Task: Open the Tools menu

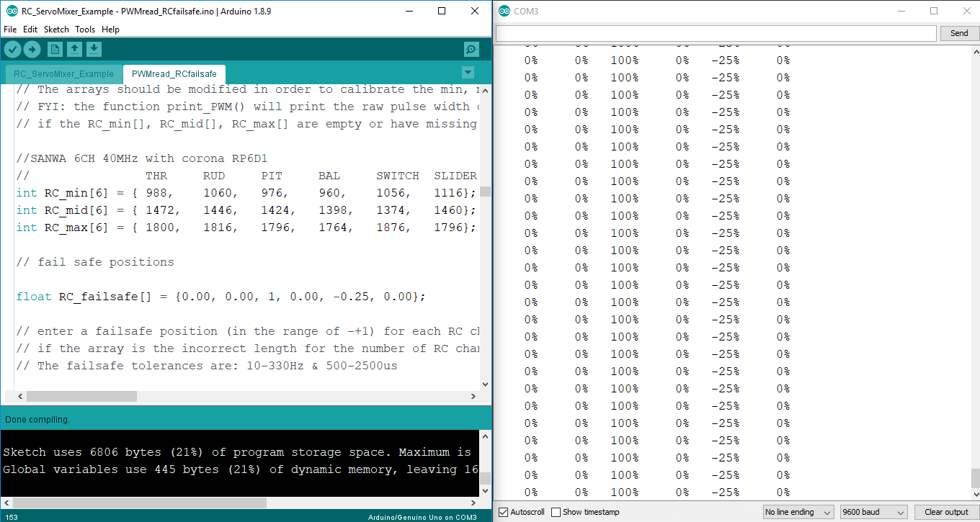Action: click(85, 30)
